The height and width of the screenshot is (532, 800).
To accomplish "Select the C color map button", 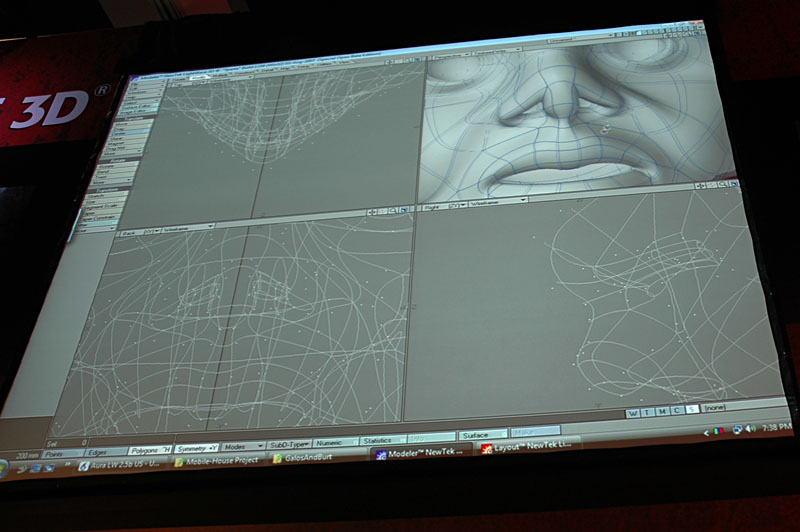I will 678,410.
